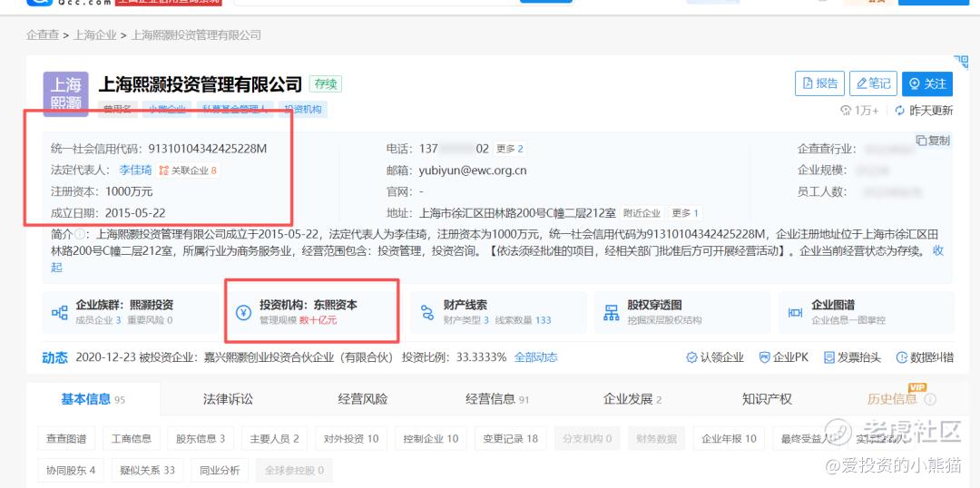Image resolution: width=980 pixels, height=488 pixels.
Task: Click 认领企业 icon link
Action: [x=715, y=357]
